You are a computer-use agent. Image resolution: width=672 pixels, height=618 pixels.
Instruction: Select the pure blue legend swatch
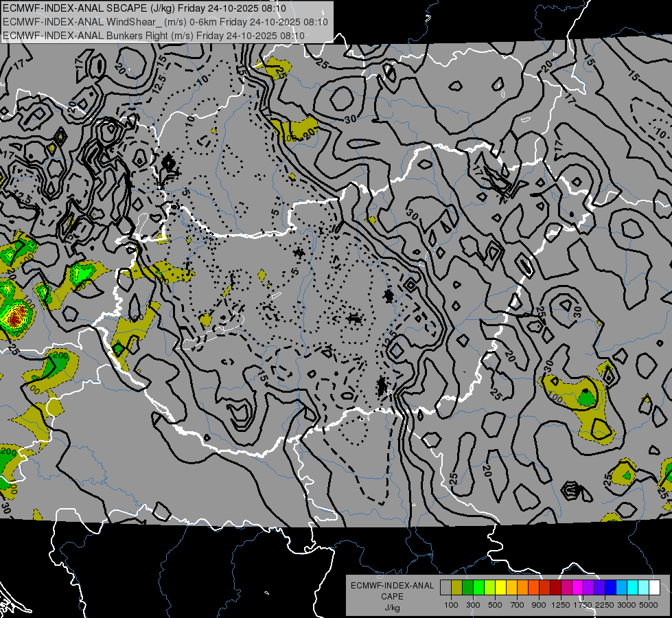point(610,588)
